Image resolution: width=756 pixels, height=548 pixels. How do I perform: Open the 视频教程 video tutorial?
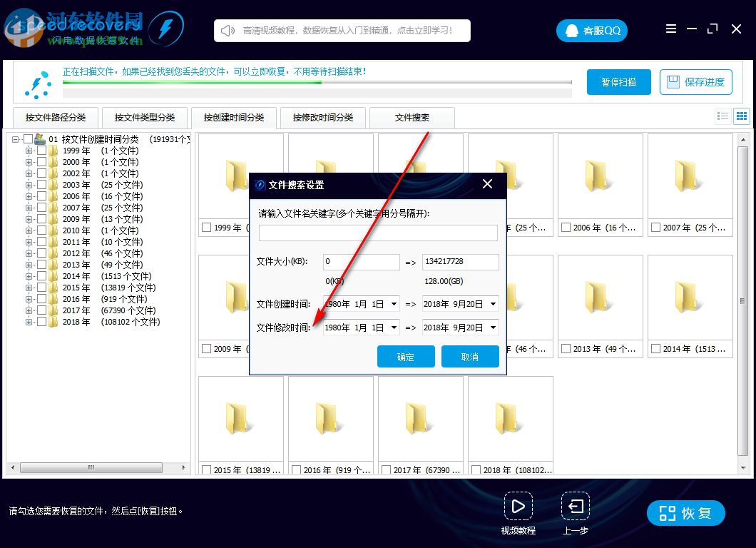tap(519, 505)
